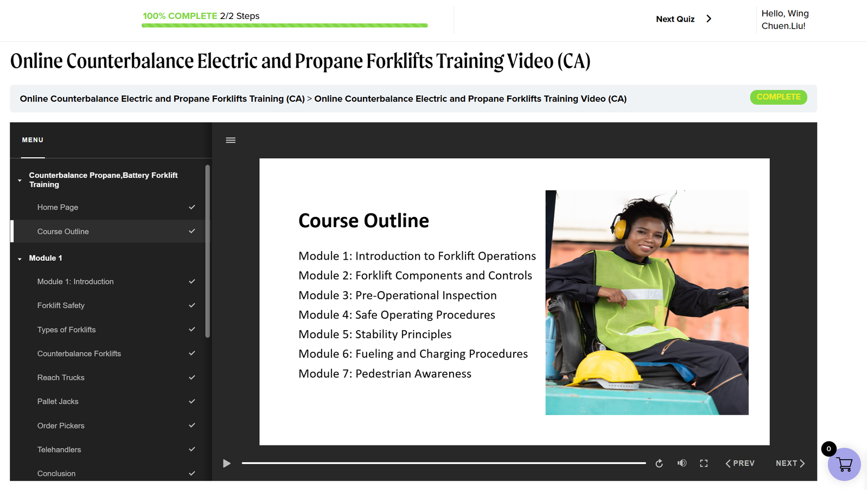The width and height of the screenshot is (868, 490).
Task: Click the green course progress bar
Action: [285, 25]
